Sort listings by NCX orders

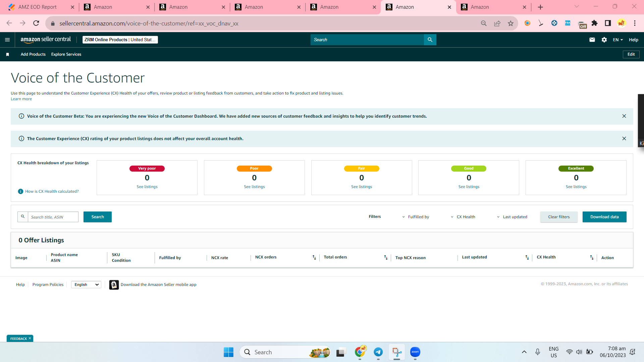coord(314,257)
